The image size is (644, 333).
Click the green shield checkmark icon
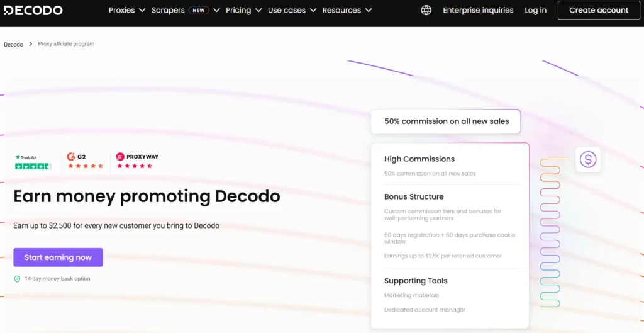pyautogui.click(x=17, y=279)
